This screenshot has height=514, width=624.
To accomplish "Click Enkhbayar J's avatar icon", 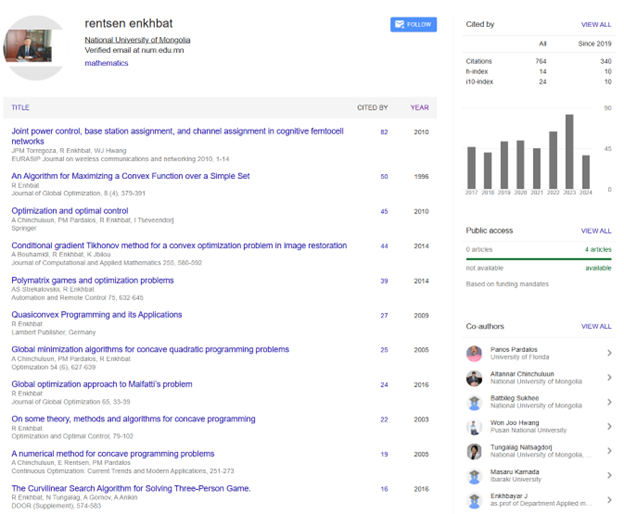I will pos(474,498).
